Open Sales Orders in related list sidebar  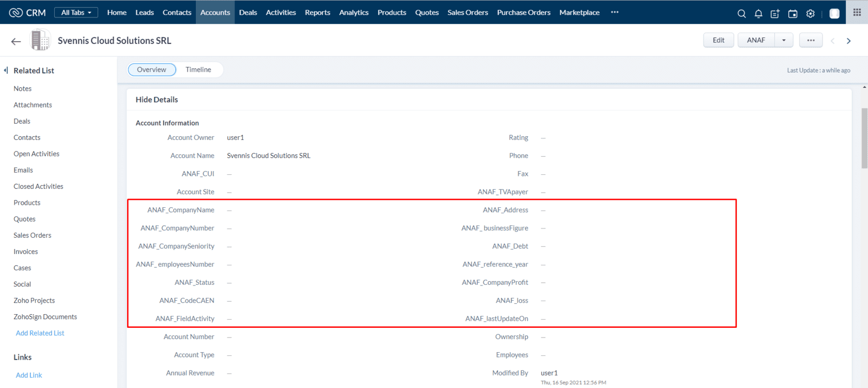coord(33,235)
